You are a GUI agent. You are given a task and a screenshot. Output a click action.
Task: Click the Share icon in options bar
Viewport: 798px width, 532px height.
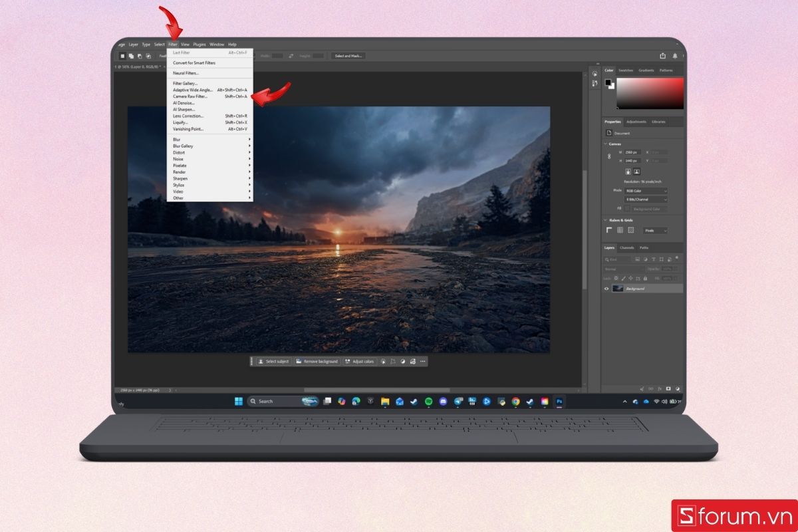click(662, 56)
